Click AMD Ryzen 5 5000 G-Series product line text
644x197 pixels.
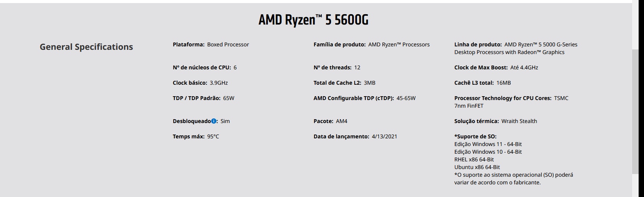point(516,48)
